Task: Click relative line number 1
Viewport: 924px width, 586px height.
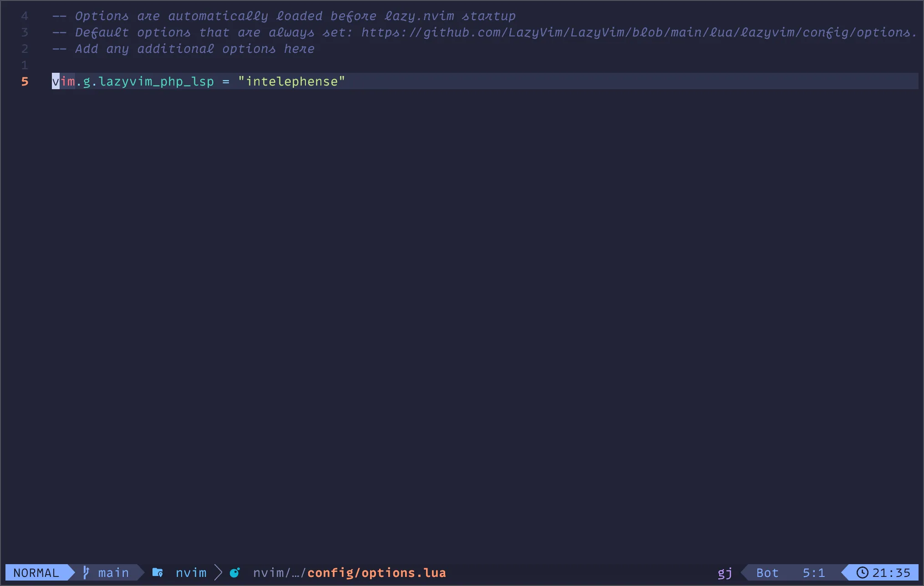Action: (x=25, y=65)
